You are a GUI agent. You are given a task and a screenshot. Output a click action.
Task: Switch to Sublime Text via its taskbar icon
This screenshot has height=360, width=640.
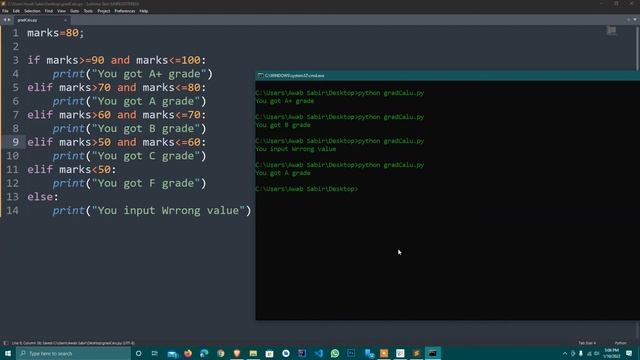click(416, 353)
